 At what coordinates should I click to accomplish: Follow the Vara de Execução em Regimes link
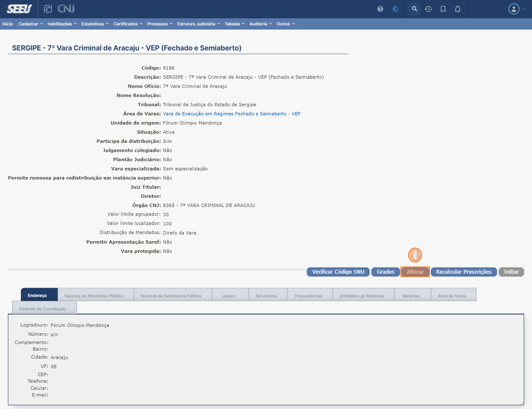231,114
